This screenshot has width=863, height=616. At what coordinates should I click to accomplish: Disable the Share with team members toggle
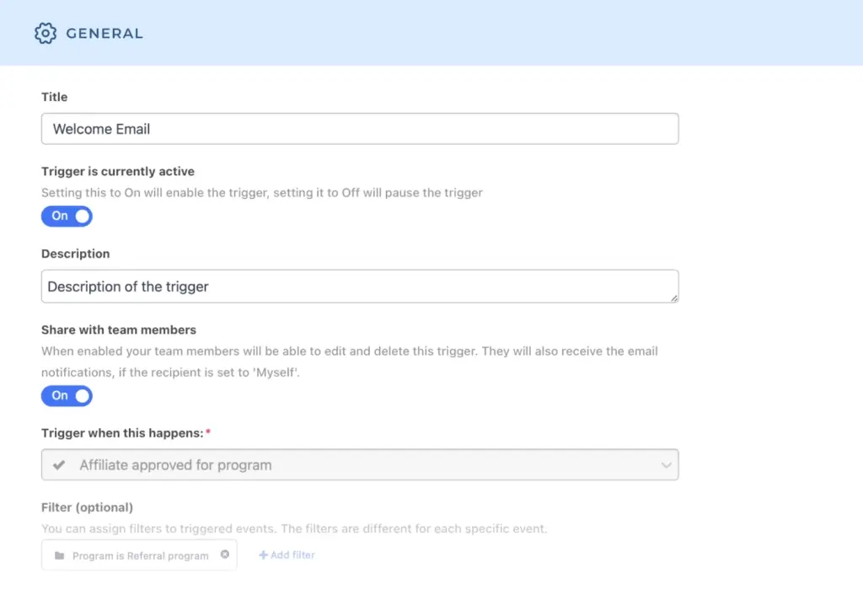67,396
